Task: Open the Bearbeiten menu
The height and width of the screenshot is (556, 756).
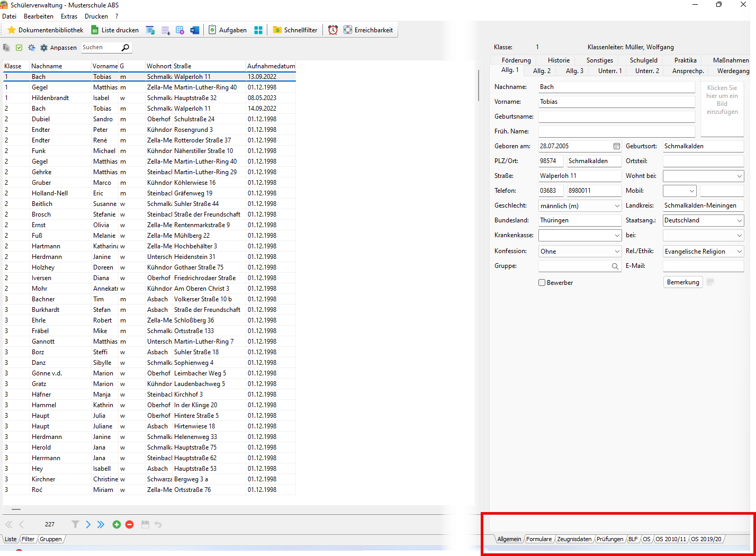Action: [39, 16]
